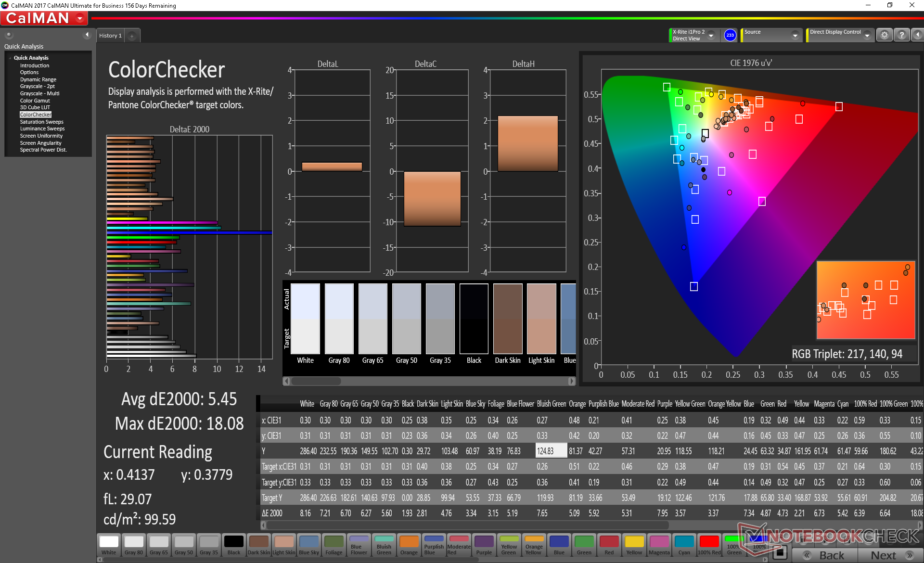Select Purplish Blue patch in bottom strip
Screen dimensions: 924x563
click(434, 545)
